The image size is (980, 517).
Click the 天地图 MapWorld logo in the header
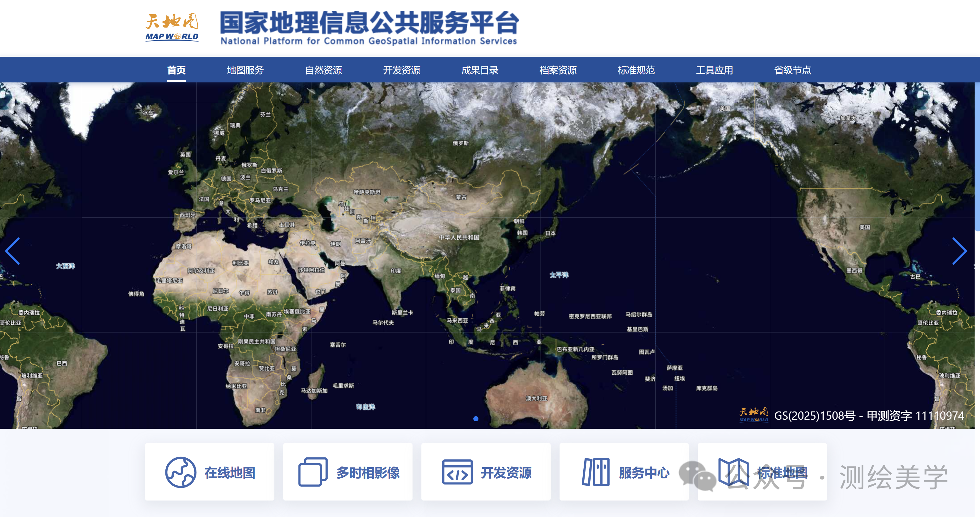click(172, 27)
